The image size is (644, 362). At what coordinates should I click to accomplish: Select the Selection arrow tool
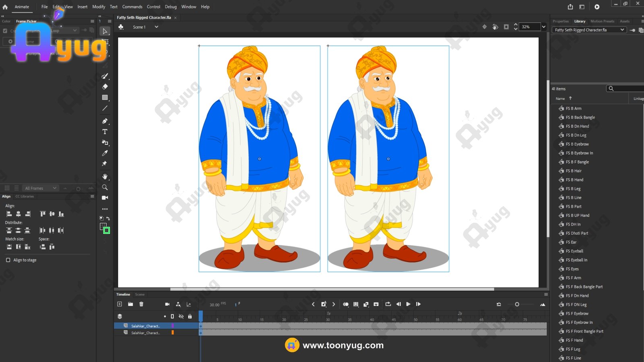point(105,31)
